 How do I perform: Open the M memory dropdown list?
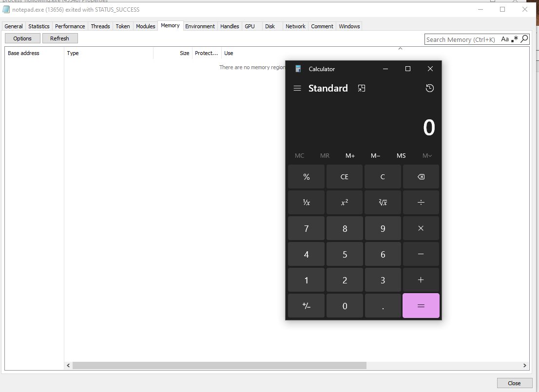(426, 156)
